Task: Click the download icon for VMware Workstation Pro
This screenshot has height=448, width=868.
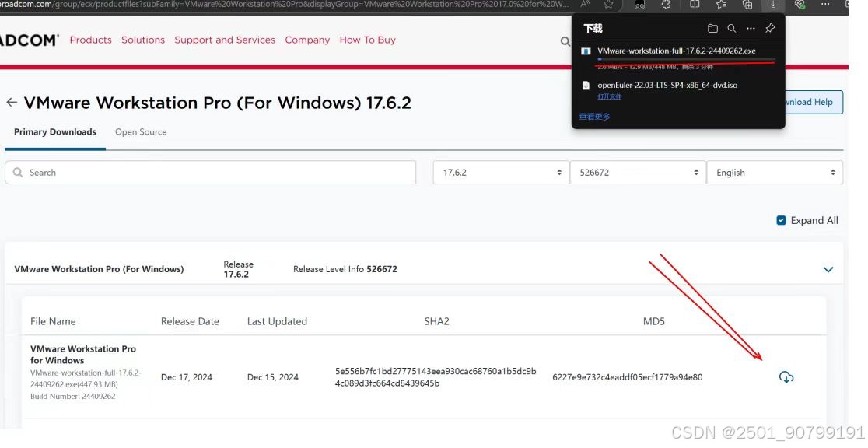Action: (786, 377)
